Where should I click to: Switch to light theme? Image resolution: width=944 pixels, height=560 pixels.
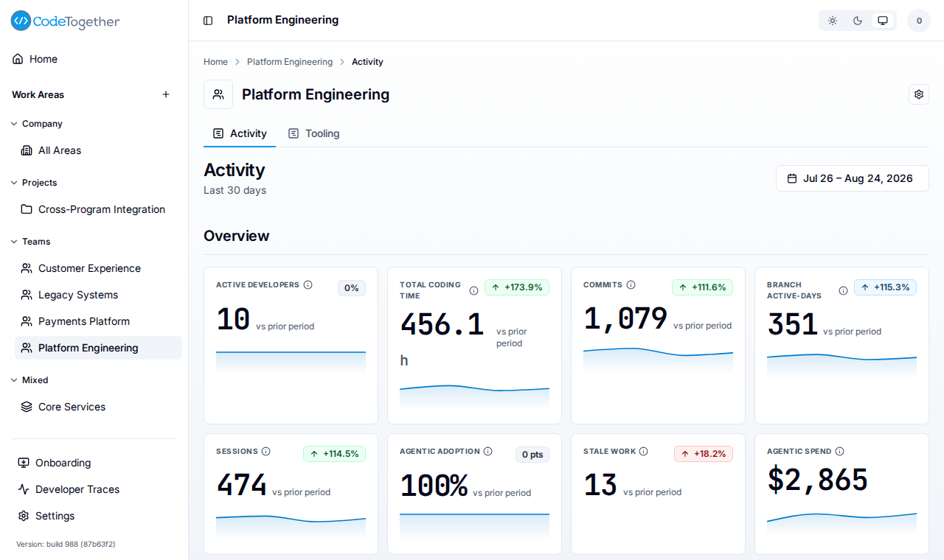(833, 21)
